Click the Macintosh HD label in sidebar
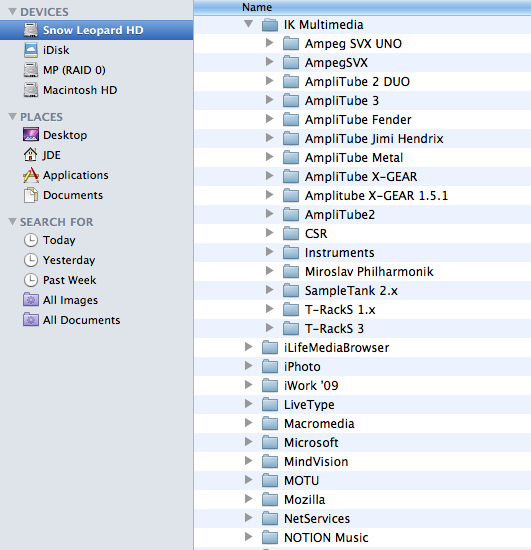Viewport: 531px width, 550px height. pyautogui.click(x=80, y=90)
